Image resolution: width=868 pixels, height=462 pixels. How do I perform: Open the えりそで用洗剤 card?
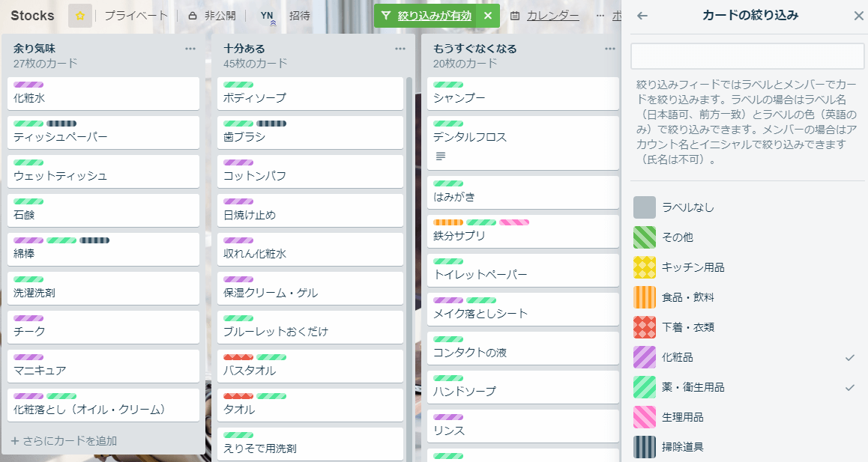click(x=310, y=444)
